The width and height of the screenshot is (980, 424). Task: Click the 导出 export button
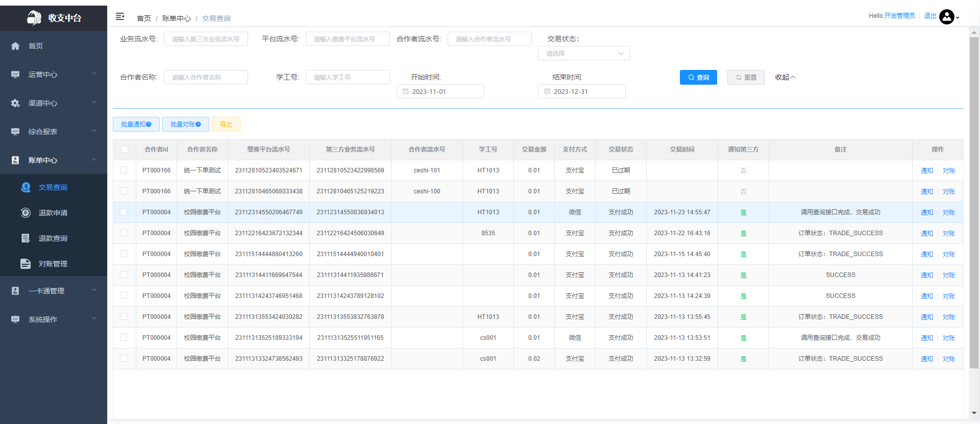226,124
